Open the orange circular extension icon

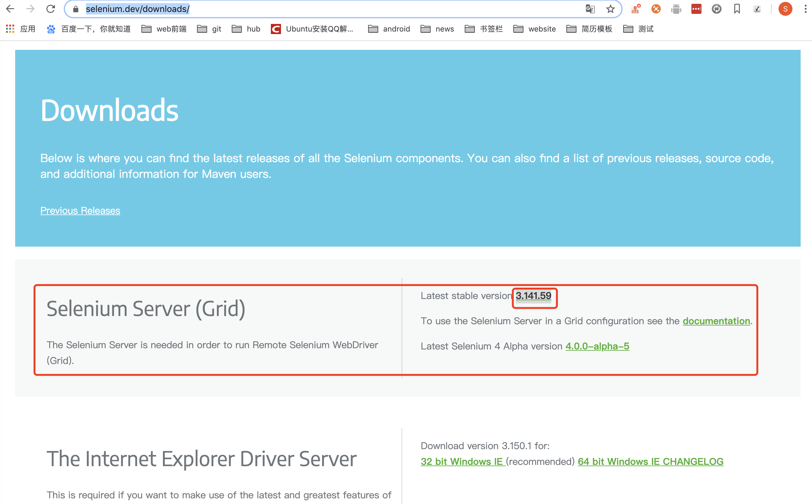656,9
